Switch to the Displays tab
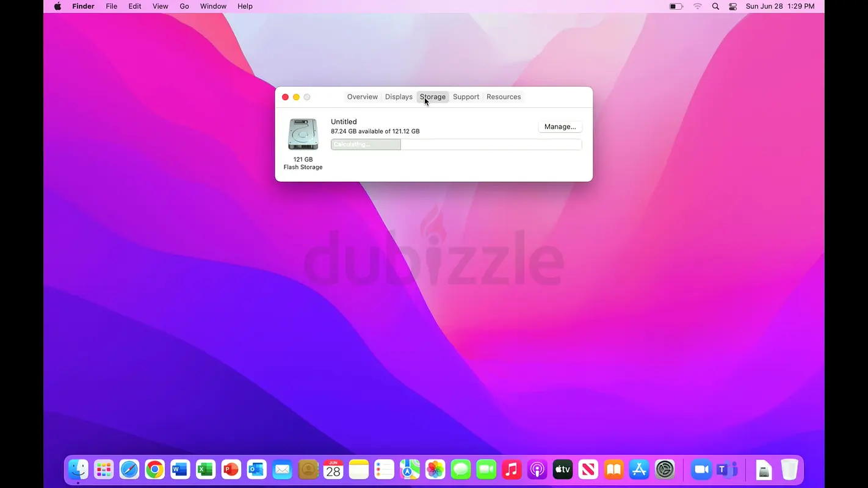The width and height of the screenshot is (868, 488). point(399,97)
